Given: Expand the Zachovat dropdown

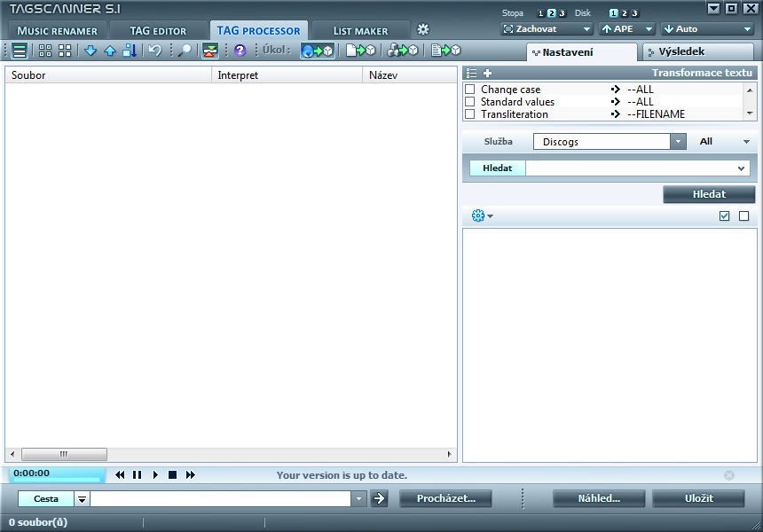Looking at the screenshot, I should click(547, 29).
